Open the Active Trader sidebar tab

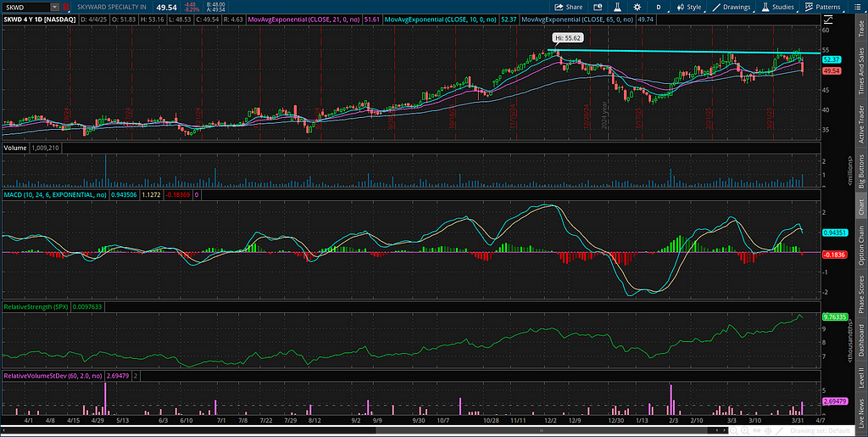coord(861,126)
